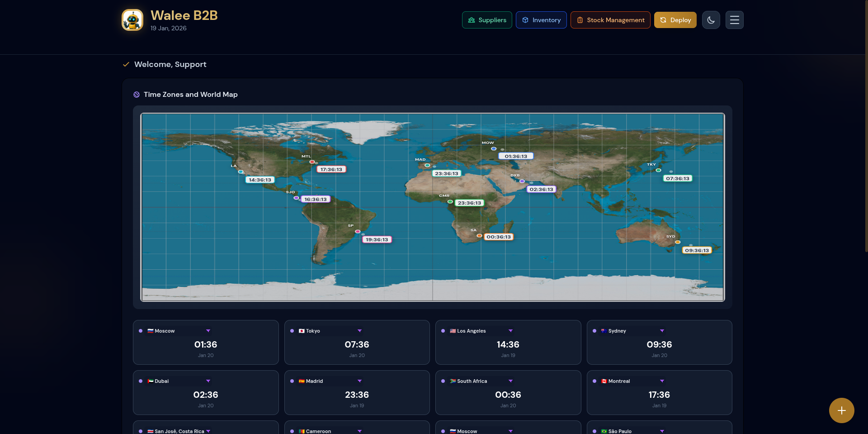The width and height of the screenshot is (868, 434).
Task: Expand the Tokyo timezone dropdown
Action: pos(359,331)
